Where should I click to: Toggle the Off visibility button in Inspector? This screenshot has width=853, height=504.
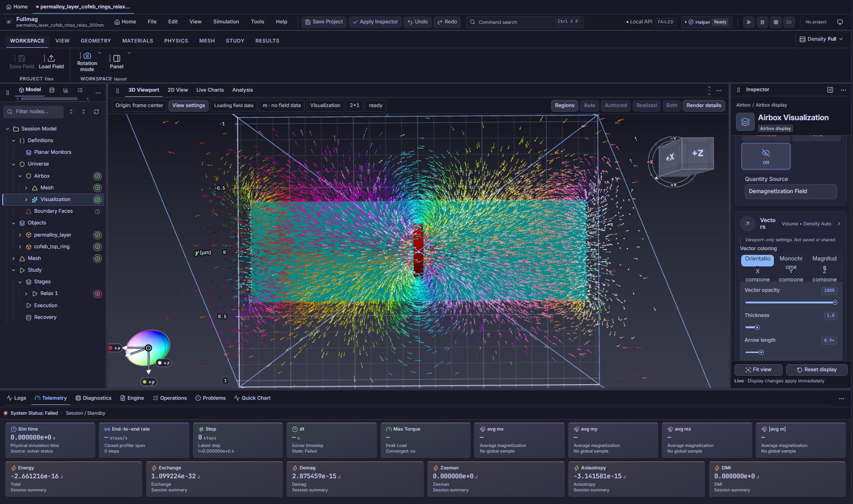click(x=766, y=156)
